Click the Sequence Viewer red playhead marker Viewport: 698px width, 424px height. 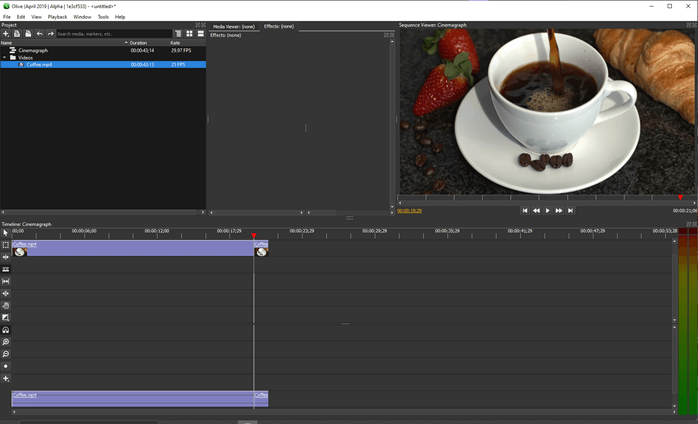pyautogui.click(x=681, y=198)
